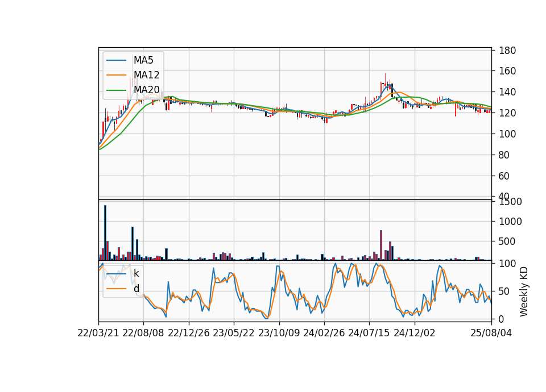Click the 50 tick on KD axis
The width and height of the screenshot is (546, 392).
(504, 291)
